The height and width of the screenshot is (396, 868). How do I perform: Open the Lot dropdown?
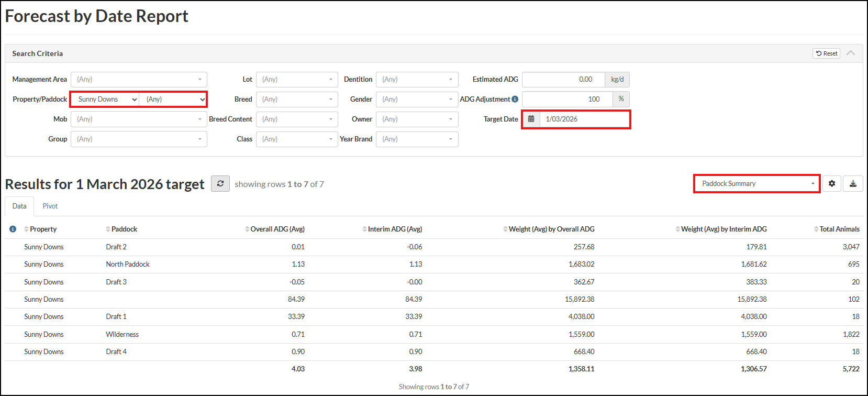[297, 80]
